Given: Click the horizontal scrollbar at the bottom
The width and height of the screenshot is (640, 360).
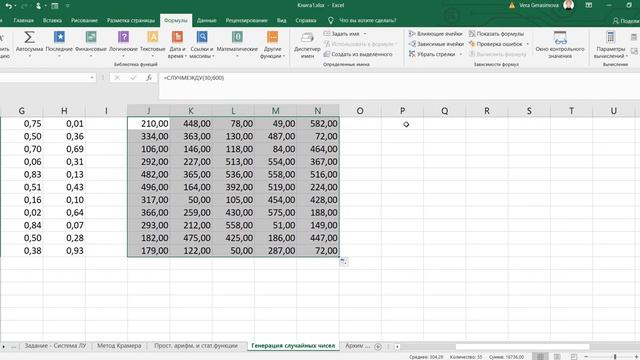Looking at the screenshot, I should point(522,347).
